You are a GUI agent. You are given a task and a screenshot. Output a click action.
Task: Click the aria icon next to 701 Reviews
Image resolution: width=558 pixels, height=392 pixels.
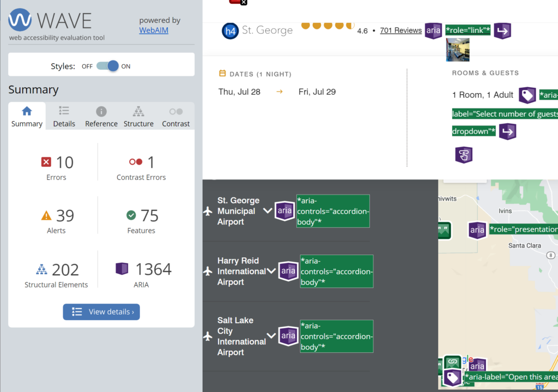(x=433, y=31)
